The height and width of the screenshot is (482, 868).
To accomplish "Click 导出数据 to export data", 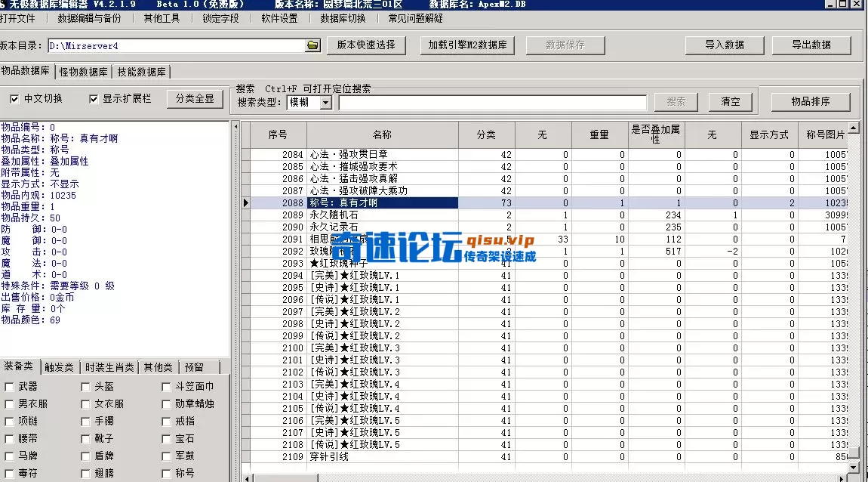I will 811,45.
